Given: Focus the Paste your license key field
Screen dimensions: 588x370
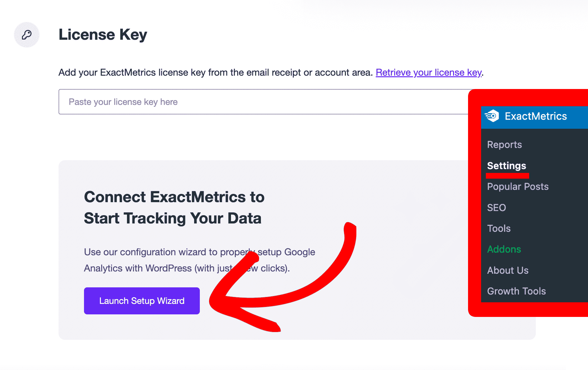Looking at the screenshot, I should coord(263,102).
